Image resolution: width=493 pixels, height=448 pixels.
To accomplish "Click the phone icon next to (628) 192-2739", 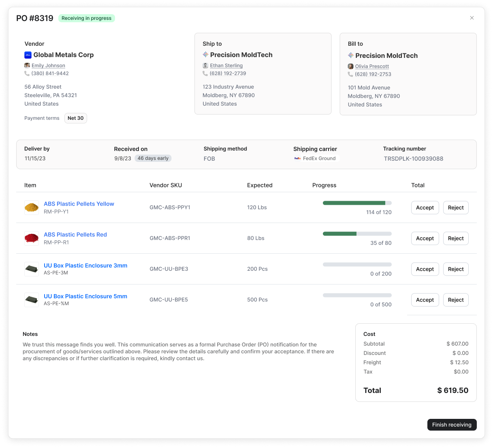I will tap(205, 74).
